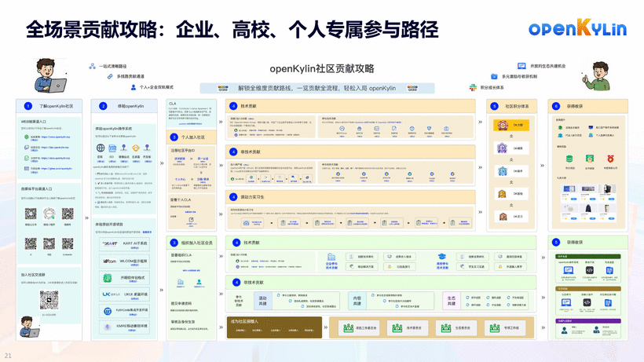Open the docs.openkylin.top documentation link
Viewport: 644px width, 362px height.
(x=56, y=158)
